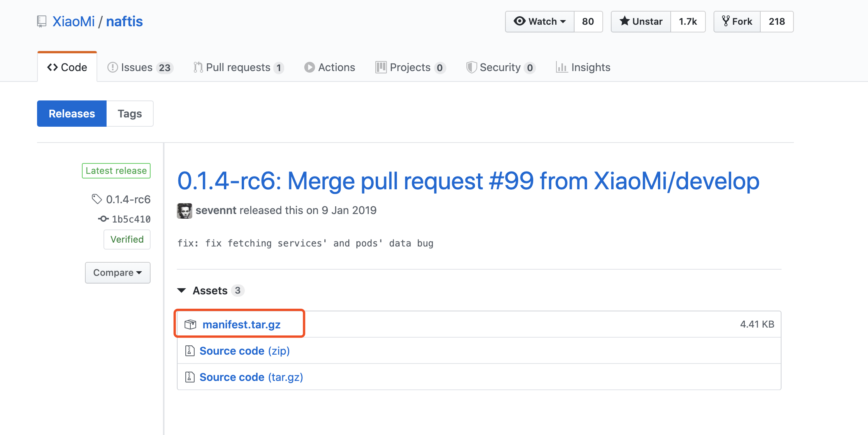This screenshot has height=435, width=868.
Task: Click the package icon beside manifest.tar.gz
Action: (x=190, y=325)
